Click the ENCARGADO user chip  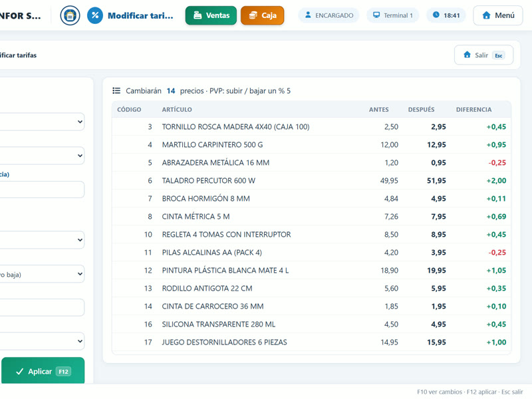(329, 15)
